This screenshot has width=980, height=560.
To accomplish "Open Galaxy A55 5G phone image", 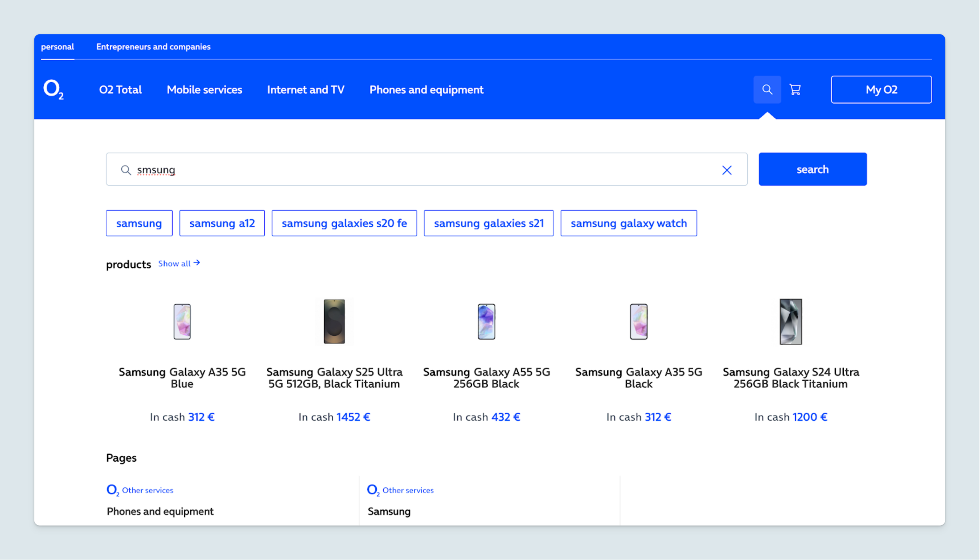I will (x=487, y=322).
